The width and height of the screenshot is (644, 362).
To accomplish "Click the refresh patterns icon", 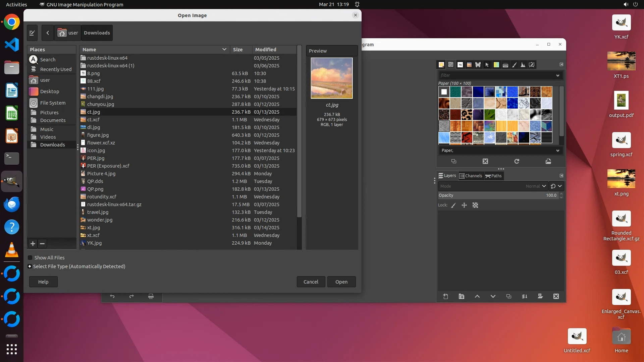I will (517, 161).
